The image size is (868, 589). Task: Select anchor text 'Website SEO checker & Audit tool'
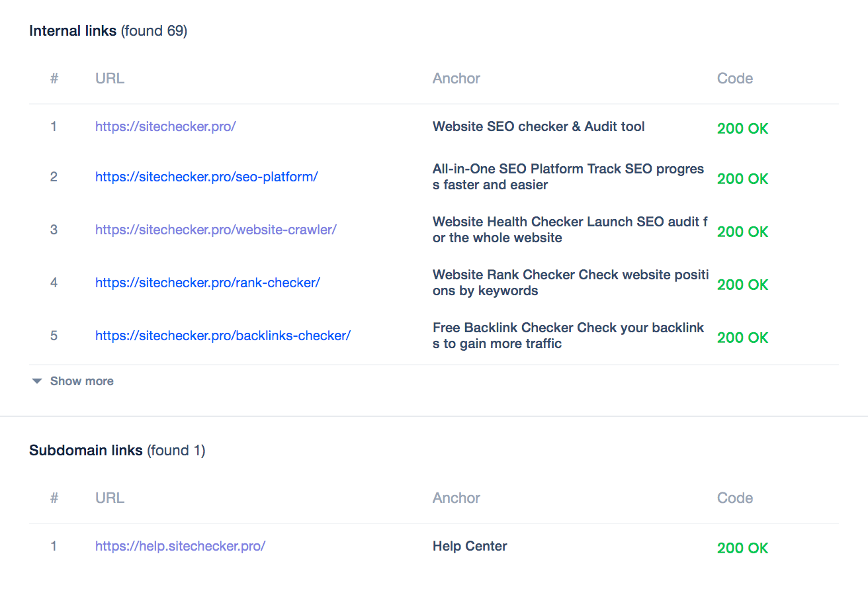(x=539, y=126)
